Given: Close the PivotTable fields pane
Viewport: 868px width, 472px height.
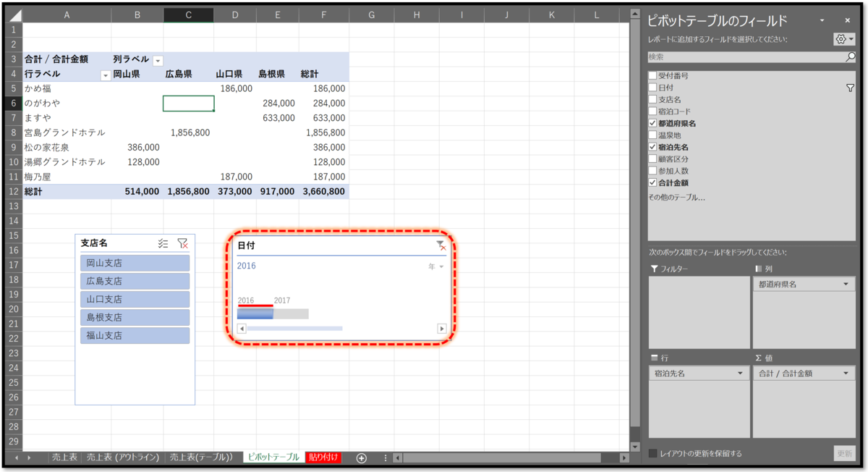Looking at the screenshot, I should pyautogui.click(x=848, y=21).
